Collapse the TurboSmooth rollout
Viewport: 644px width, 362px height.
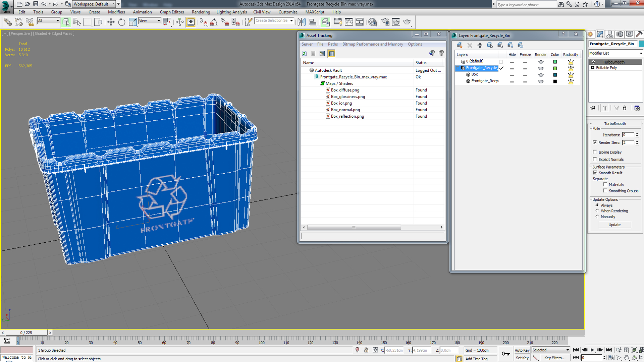(615, 123)
